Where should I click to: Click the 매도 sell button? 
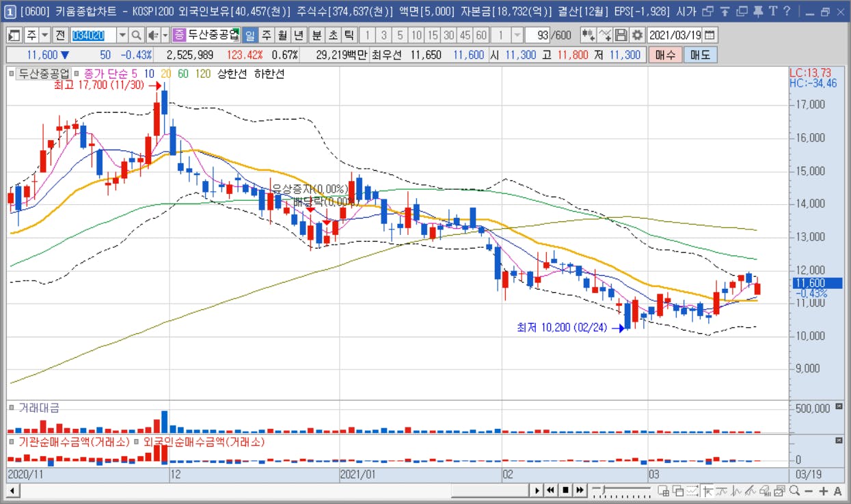(x=700, y=55)
